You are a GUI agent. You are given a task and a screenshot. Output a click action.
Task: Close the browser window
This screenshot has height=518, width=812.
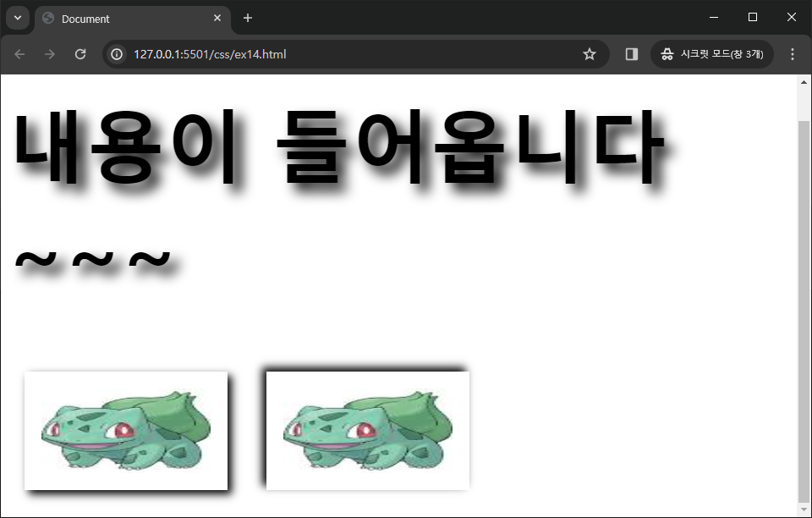(792, 17)
